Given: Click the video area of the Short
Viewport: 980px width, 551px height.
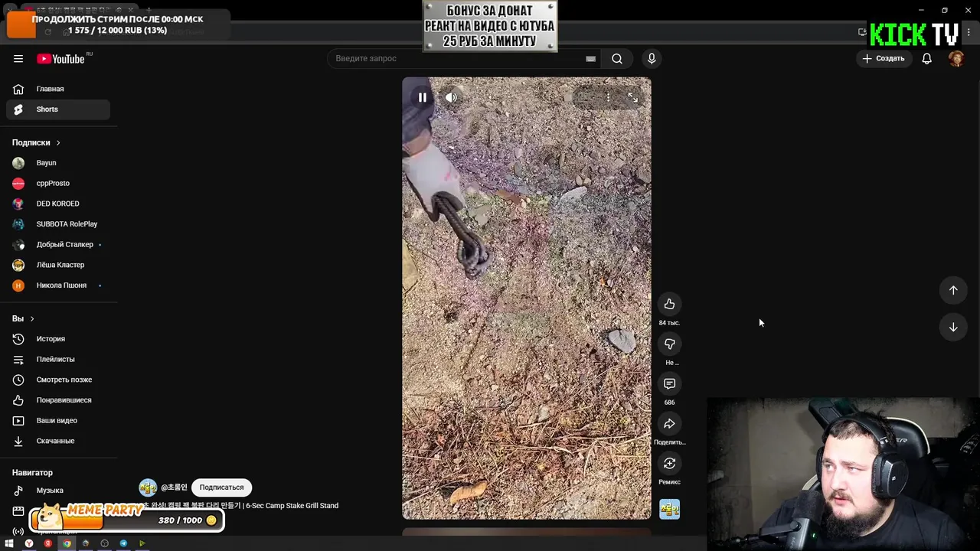Looking at the screenshot, I should click(527, 298).
